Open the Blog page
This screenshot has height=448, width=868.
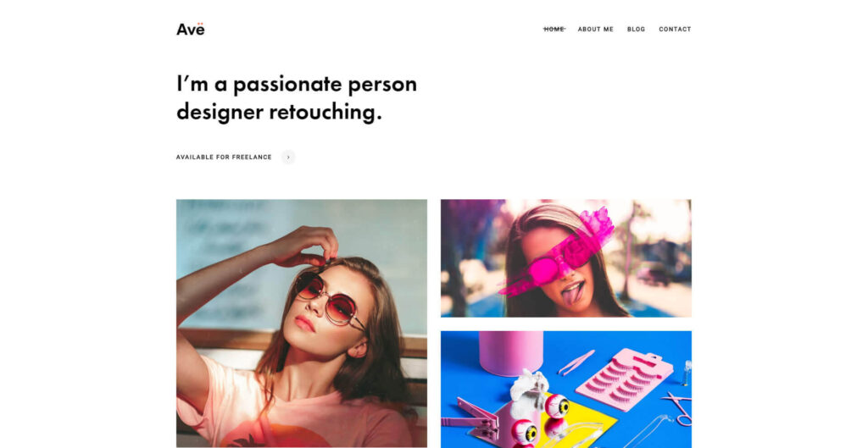tap(636, 30)
